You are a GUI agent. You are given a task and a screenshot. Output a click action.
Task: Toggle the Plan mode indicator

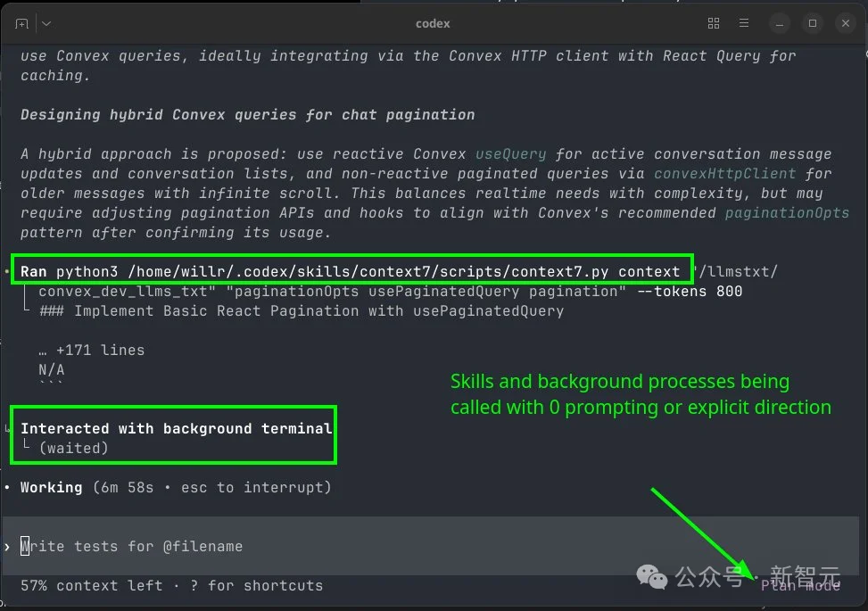[800, 585]
